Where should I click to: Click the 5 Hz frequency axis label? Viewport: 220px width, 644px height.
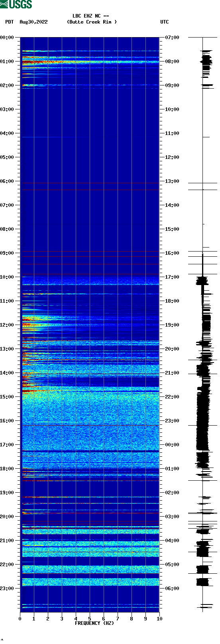90,619
